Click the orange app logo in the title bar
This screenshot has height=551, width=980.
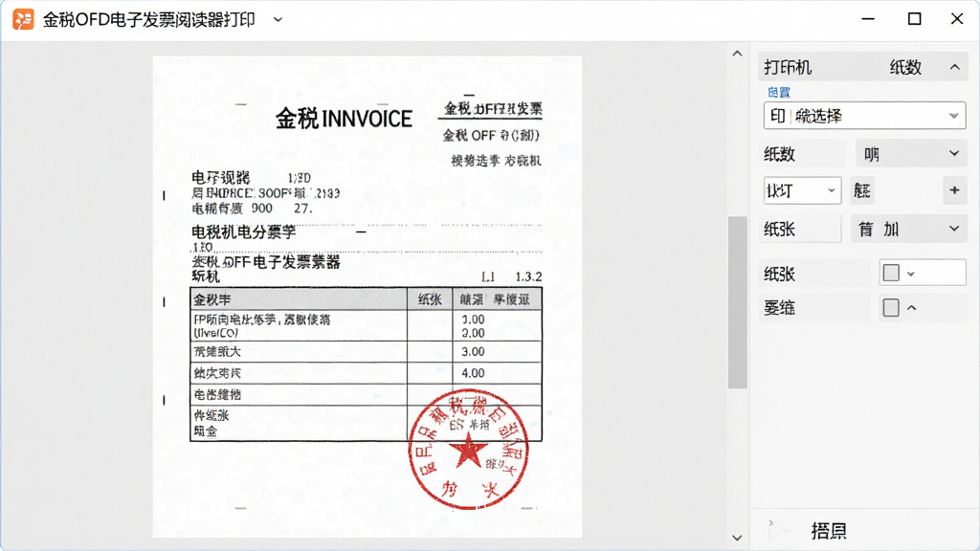click(x=23, y=19)
